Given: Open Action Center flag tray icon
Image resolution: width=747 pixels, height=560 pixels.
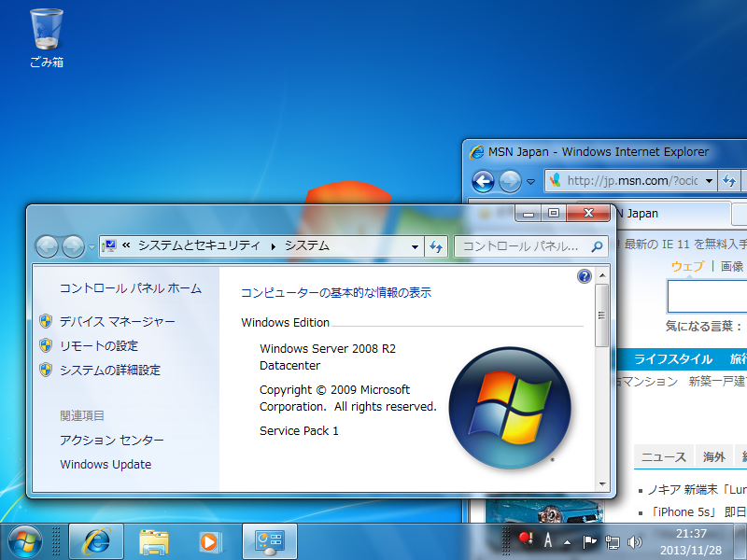Looking at the screenshot, I should [589, 541].
